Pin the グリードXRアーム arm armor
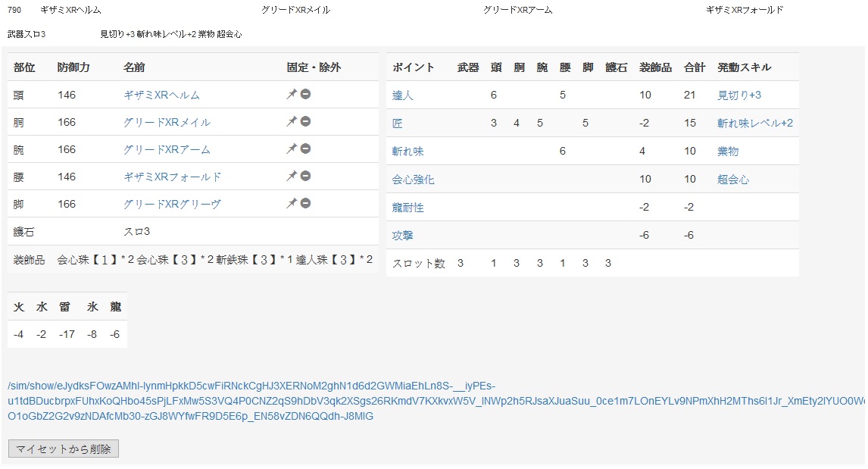The image size is (868, 469). 291,149
